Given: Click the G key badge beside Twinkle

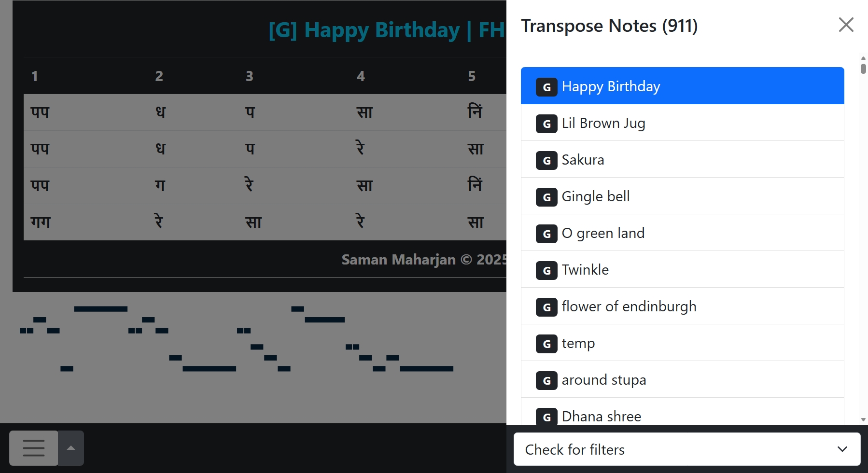Looking at the screenshot, I should tap(546, 270).
